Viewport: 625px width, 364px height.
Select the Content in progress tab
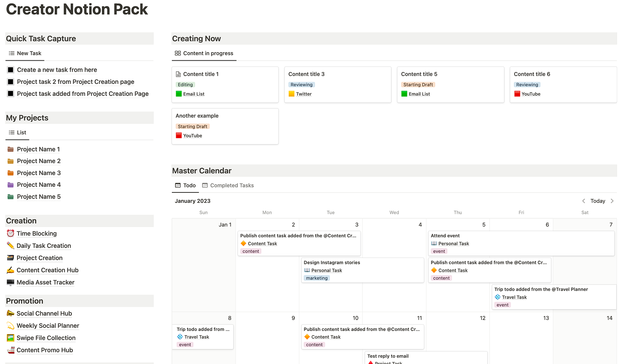click(204, 53)
